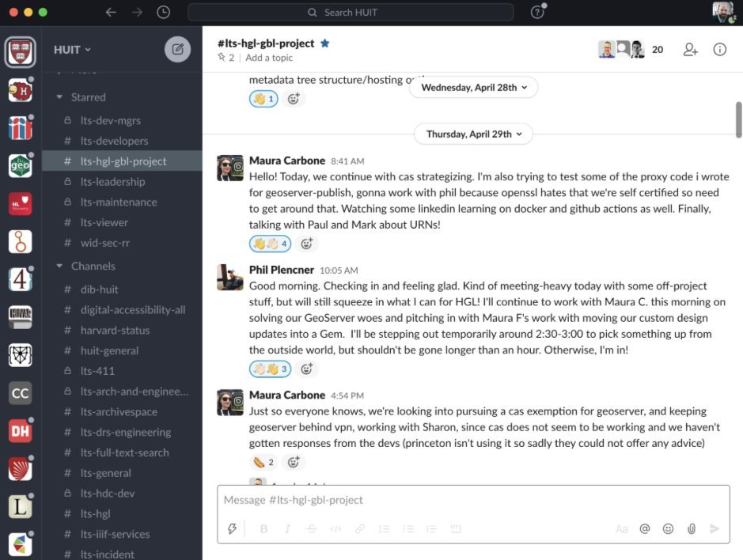The image size is (743, 560).
Task: Click the Search HUIT field
Action: tap(351, 13)
